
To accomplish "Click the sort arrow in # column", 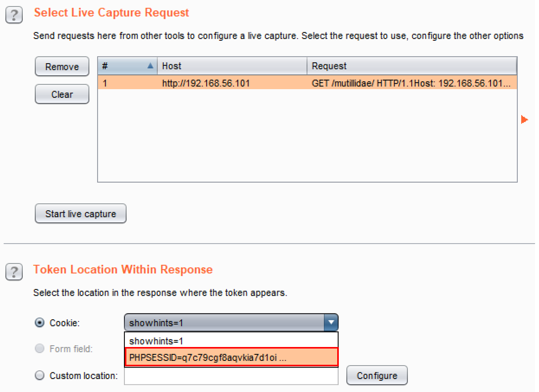I will point(150,66).
